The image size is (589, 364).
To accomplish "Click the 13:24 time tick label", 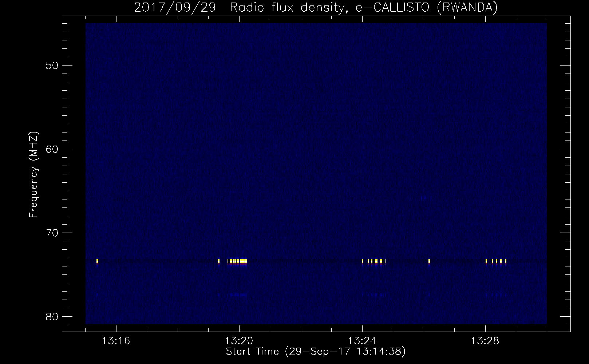I will [362, 341].
